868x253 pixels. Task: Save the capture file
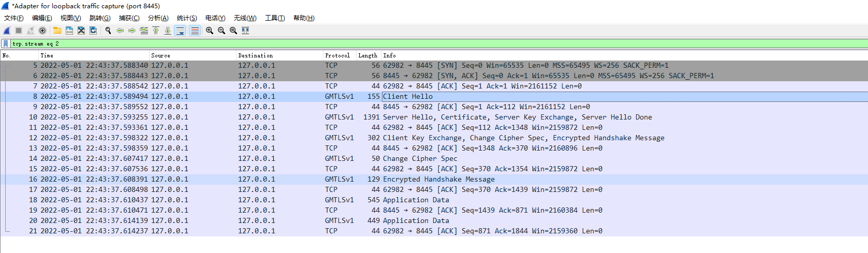coord(69,31)
